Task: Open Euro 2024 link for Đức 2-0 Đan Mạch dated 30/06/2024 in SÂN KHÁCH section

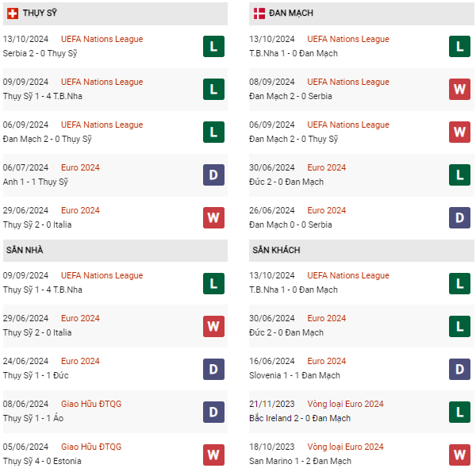Action: coord(326,318)
